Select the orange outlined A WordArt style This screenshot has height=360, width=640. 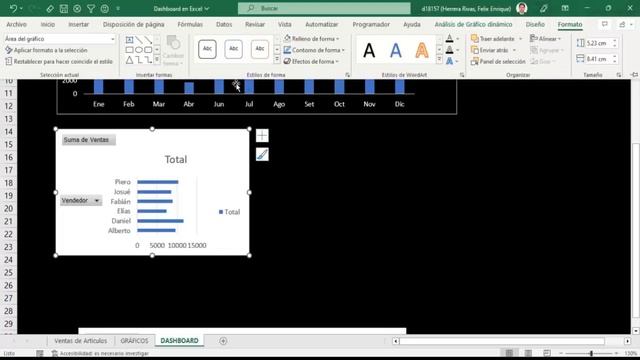coord(422,50)
